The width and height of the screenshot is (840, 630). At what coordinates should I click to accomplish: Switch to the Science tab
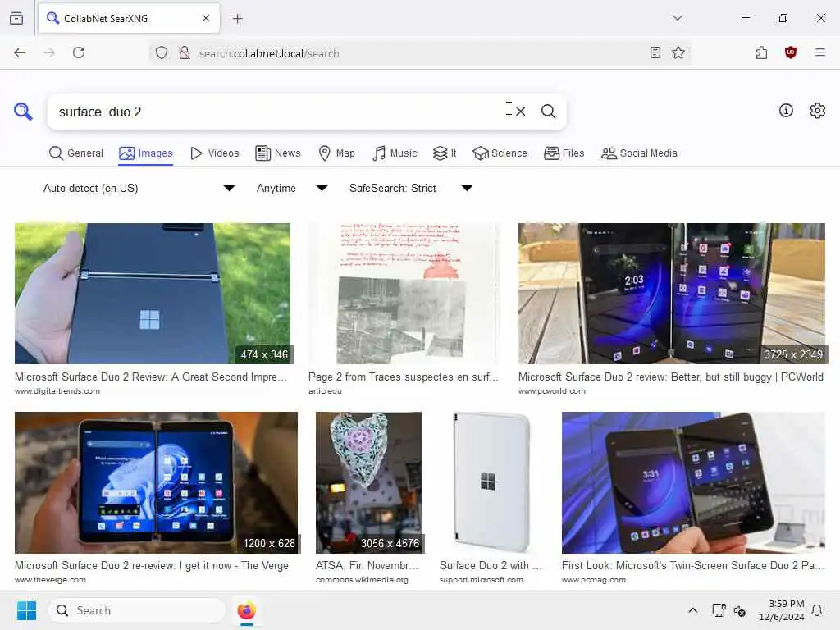[x=500, y=153]
